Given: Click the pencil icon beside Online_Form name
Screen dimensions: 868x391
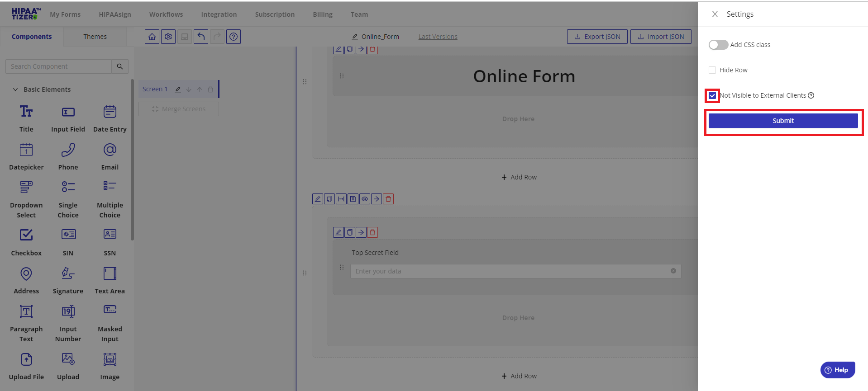Looking at the screenshot, I should coord(355,37).
